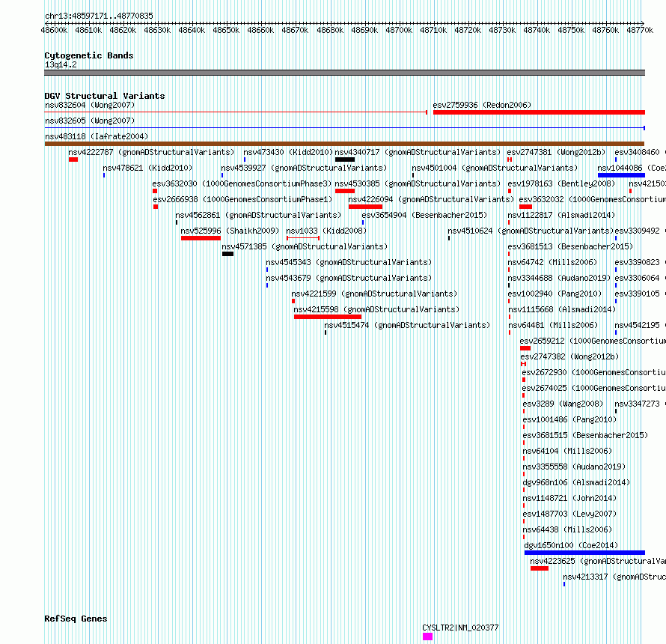Click red bar under nsv525996

[201, 238]
